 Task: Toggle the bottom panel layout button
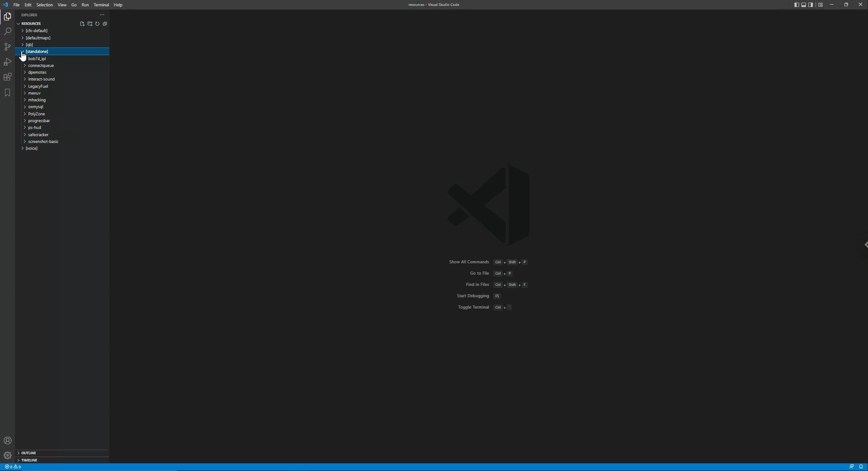click(x=804, y=5)
